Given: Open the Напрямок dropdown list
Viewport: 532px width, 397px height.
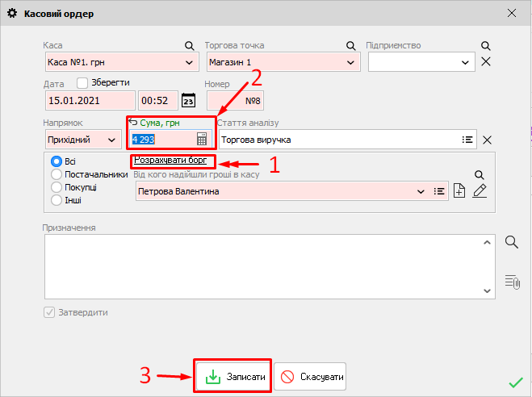Looking at the screenshot, I should 111,140.
